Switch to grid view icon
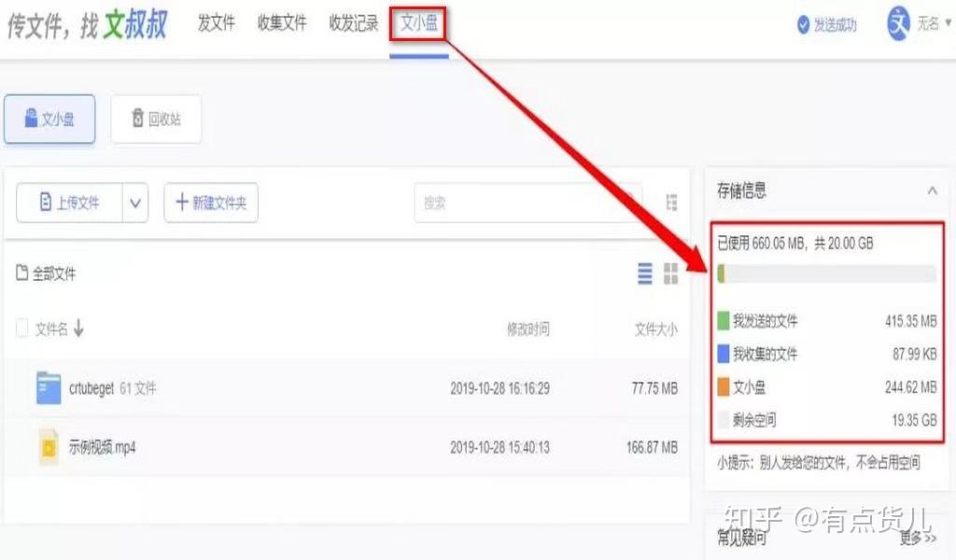This screenshot has width=956, height=560. coord(669,274)
